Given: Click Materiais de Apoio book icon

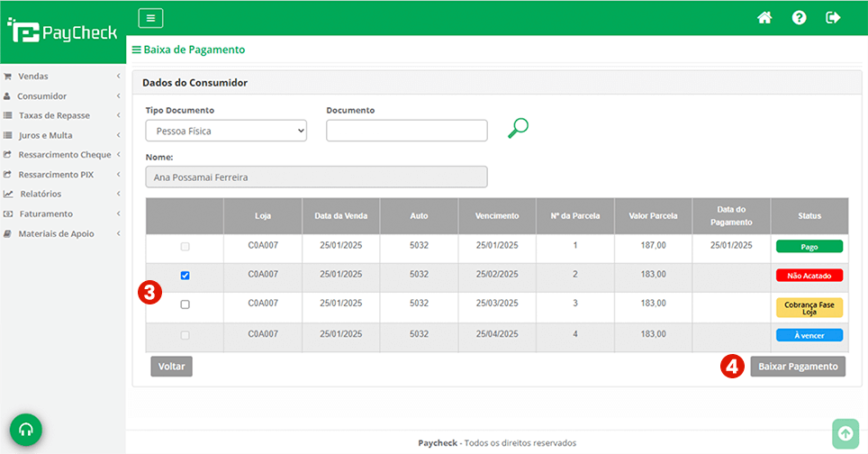Looking at the screenshot, I should 8,234.
